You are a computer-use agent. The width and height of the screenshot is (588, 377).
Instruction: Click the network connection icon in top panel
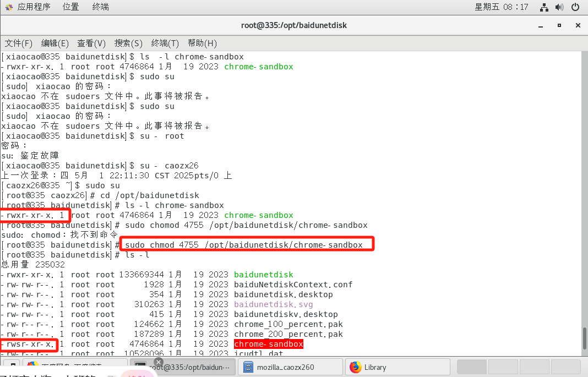coord(544,7)
